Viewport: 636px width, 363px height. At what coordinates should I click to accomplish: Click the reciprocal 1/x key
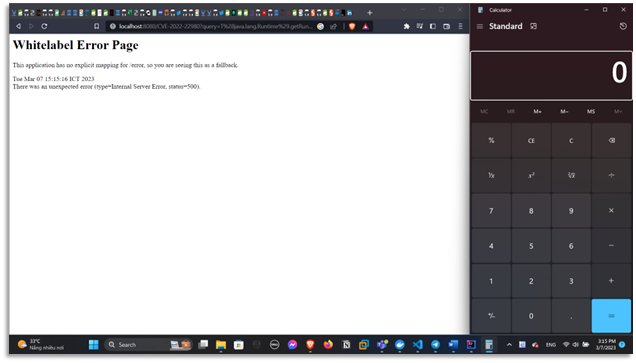[491, 175]
